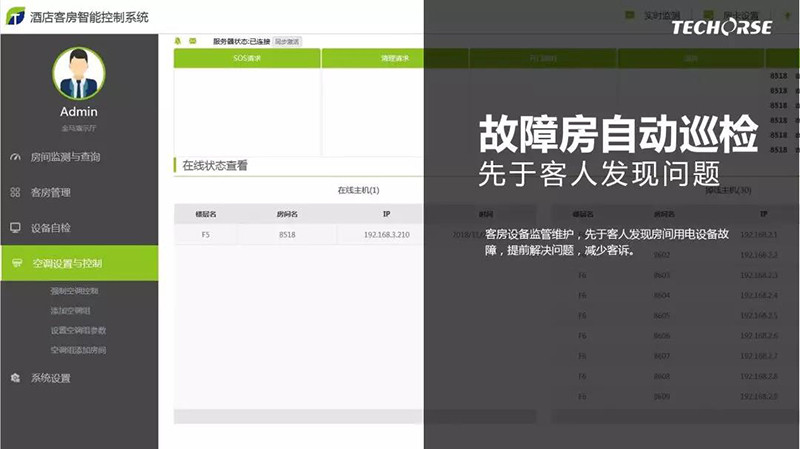Click the grid icon beside 客房管理
Screen dimensions: 800x449
point(15,192)
